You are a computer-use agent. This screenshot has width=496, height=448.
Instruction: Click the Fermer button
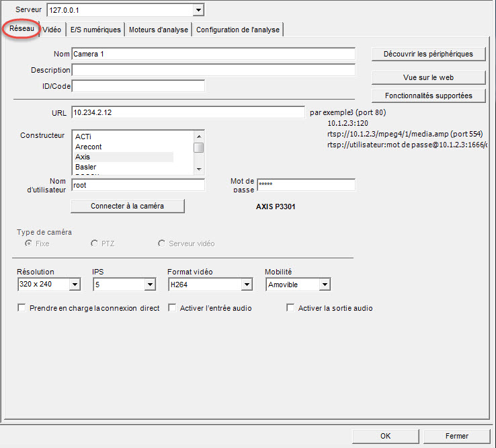(x=457, y=437)
